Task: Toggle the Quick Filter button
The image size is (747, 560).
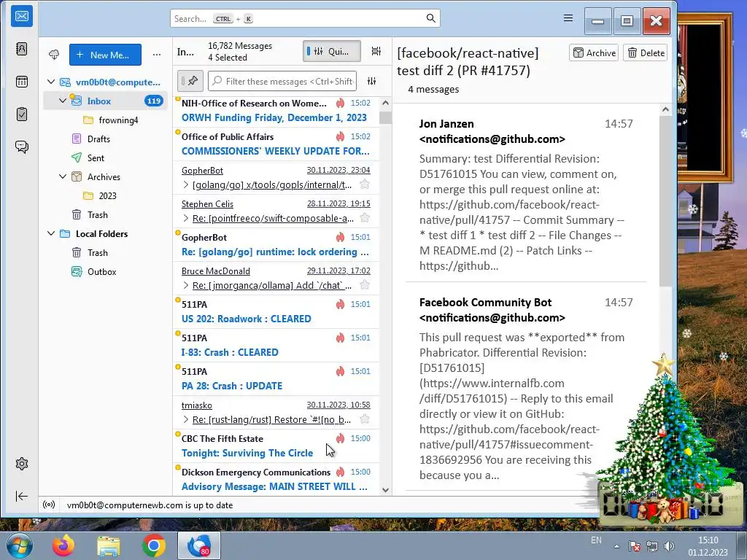Action: [332, 52]
